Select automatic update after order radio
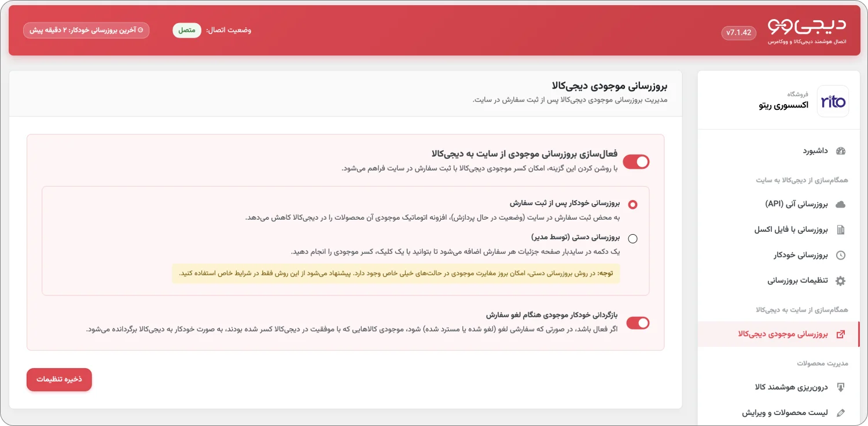Screen dimensions: 868x426 [x=632, y=204]
